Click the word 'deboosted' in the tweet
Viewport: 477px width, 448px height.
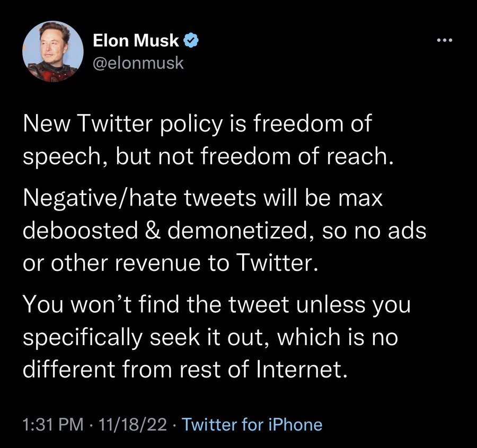point(81,231)
